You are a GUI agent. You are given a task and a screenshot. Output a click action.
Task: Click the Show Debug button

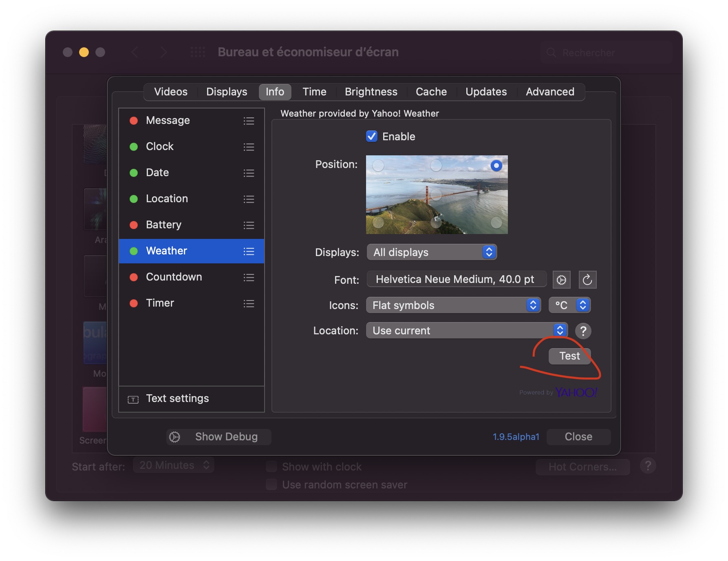tap(219, 437)
